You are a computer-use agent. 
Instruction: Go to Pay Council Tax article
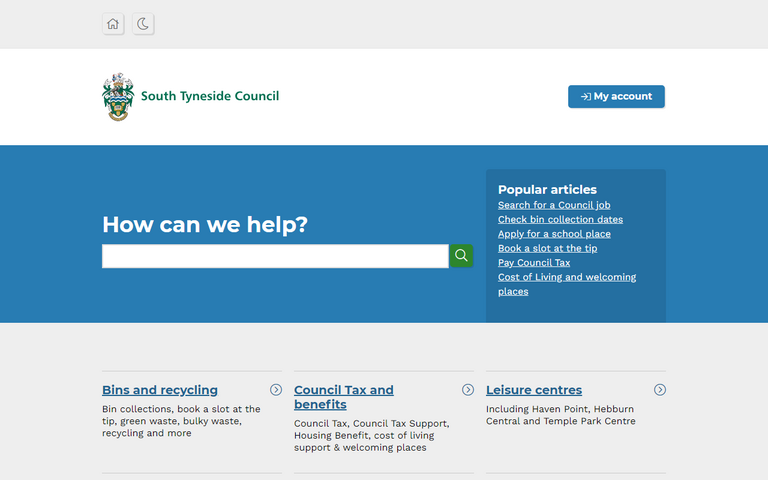click(x=534, y=263)
